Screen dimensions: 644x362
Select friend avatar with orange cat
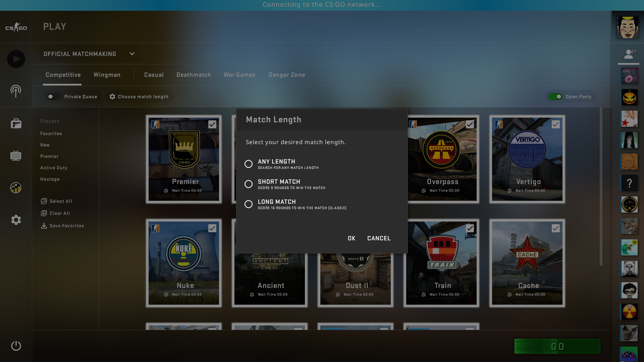tap(629, 226)
